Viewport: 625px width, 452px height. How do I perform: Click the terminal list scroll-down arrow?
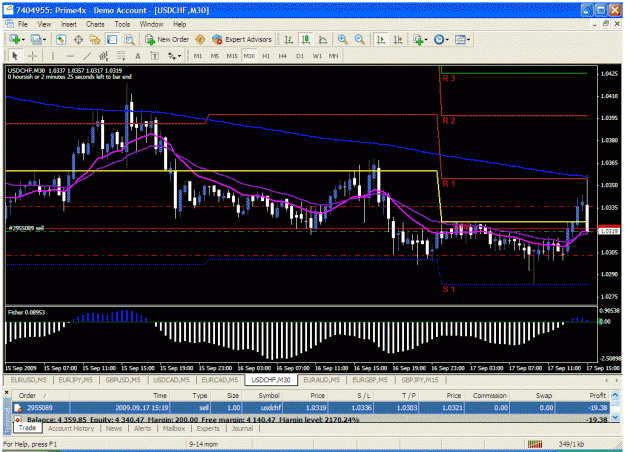(x=615, y=417)
